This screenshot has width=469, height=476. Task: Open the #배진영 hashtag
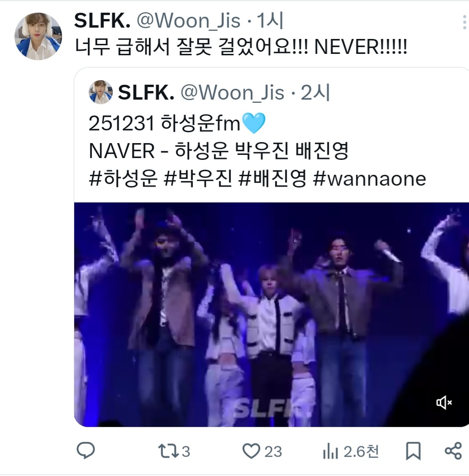click(x=273, y=178)
